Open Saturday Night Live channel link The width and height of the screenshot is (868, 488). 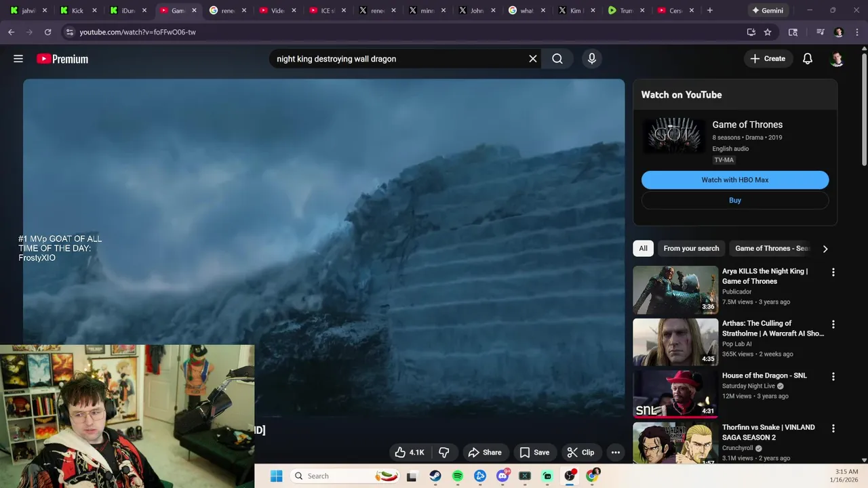(749, 386)
